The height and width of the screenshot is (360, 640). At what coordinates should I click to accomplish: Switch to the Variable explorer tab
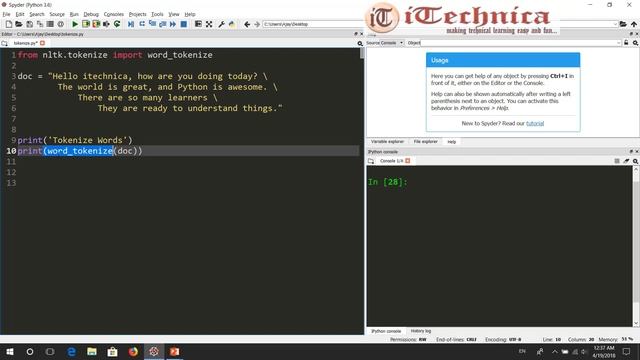tap(387, 142)
